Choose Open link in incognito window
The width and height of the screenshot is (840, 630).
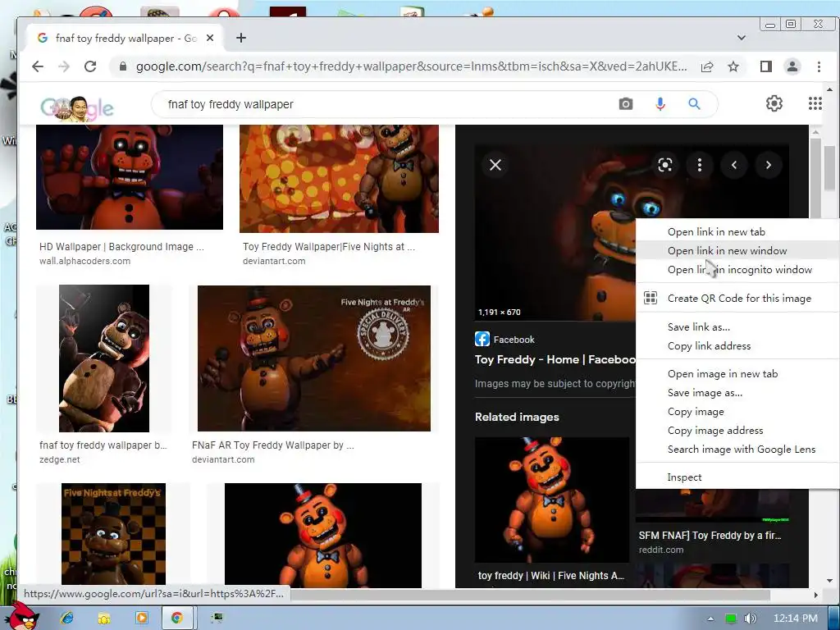click(x=737, y=269)
